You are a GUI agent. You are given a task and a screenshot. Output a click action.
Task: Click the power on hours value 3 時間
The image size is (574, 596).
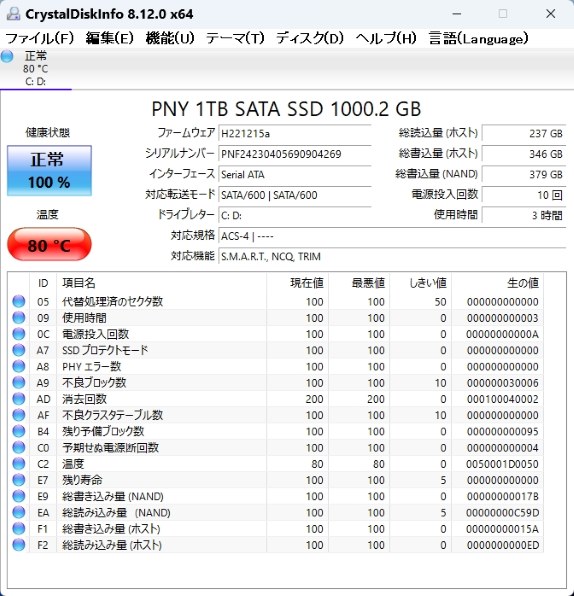[524, 216]
